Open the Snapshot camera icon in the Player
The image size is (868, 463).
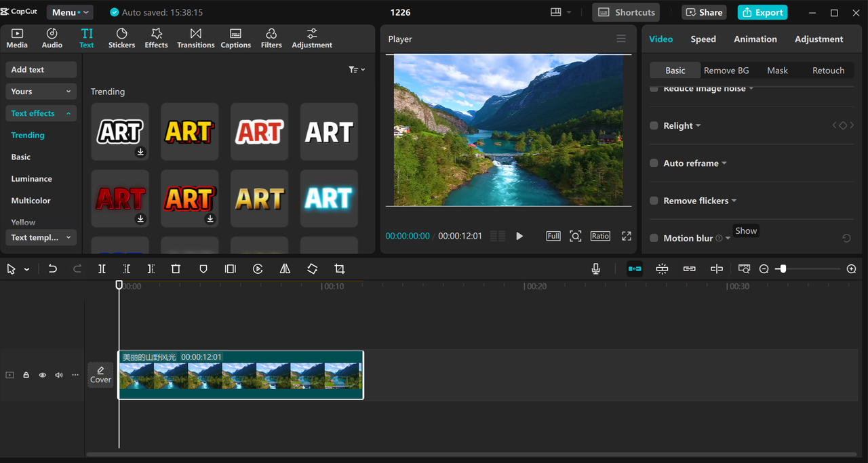point(575,236)
